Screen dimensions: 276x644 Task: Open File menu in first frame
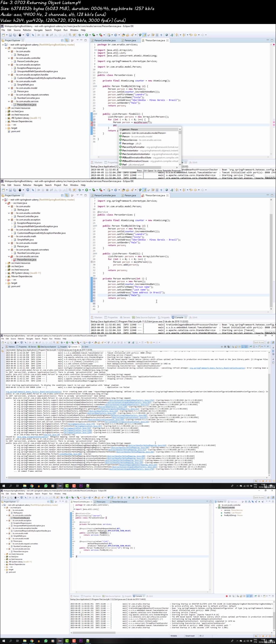pos(3,30)
